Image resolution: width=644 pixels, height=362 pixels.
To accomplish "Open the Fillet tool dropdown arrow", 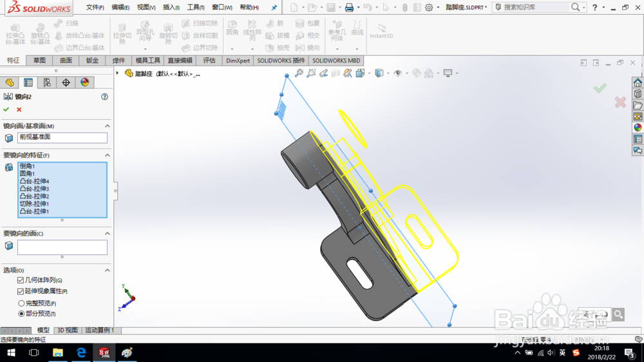I will 232,49.
